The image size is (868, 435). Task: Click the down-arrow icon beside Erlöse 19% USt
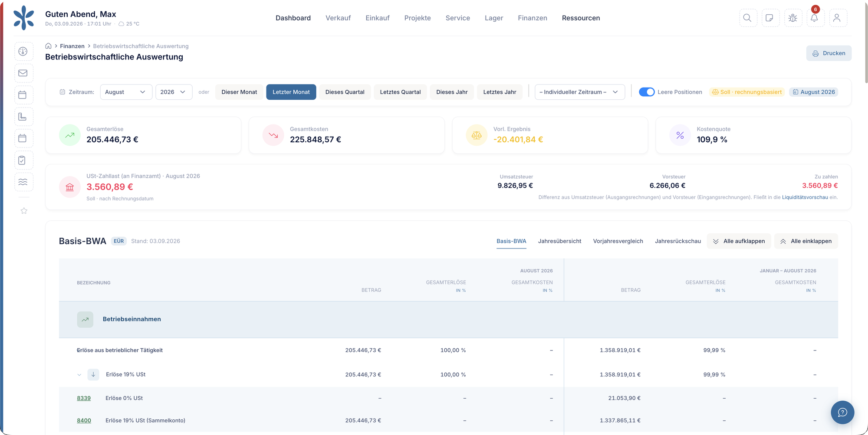93,374
